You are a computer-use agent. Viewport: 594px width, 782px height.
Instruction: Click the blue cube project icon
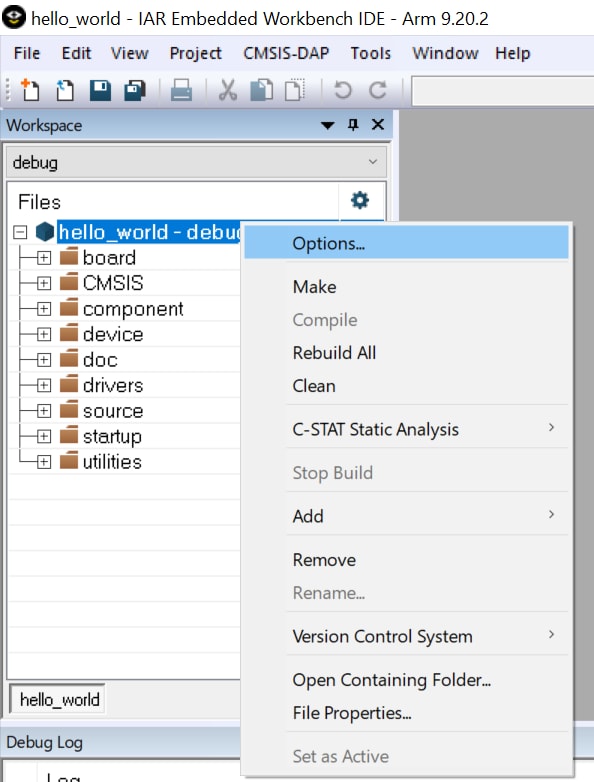(45, 232)
